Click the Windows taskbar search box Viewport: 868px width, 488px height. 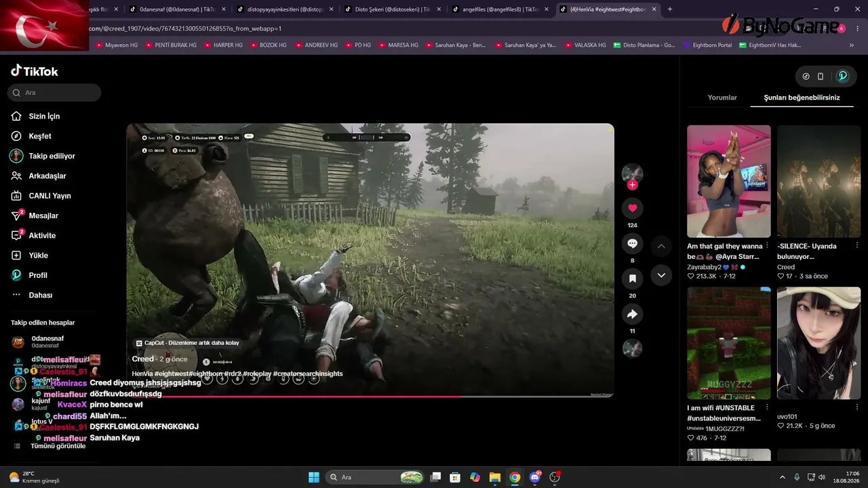[375, 477]
